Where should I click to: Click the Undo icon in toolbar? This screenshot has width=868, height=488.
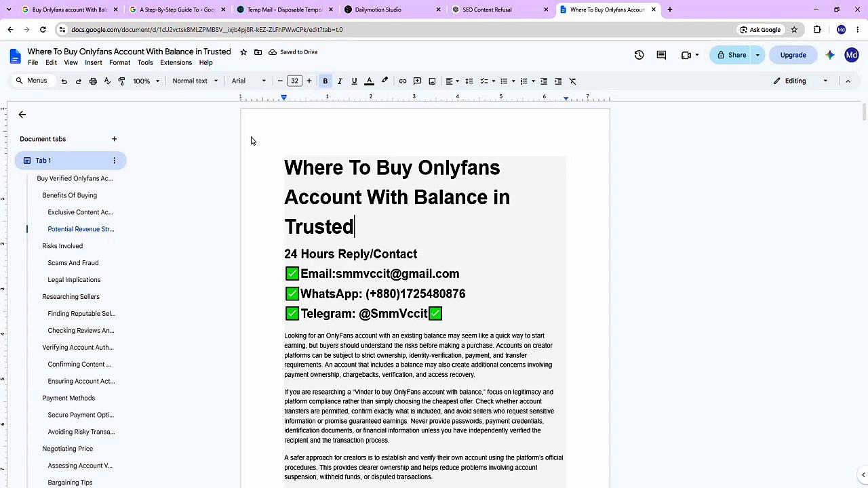[64, 81]
